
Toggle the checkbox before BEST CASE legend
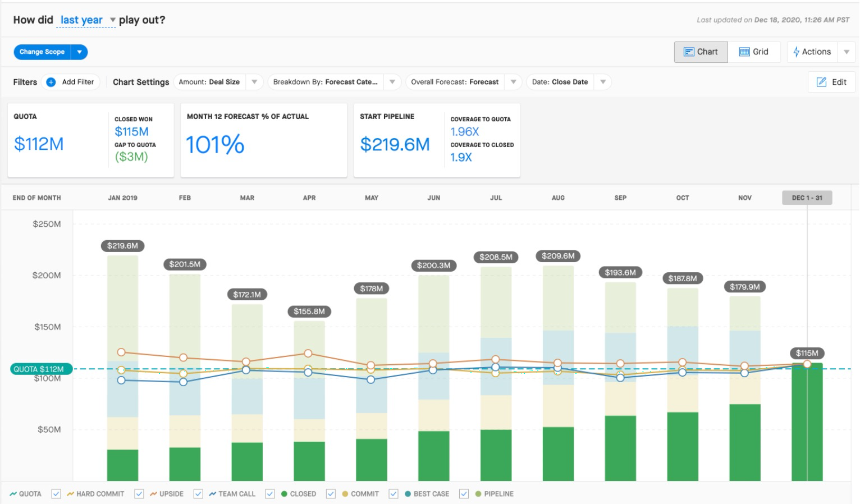coord(394,494)
